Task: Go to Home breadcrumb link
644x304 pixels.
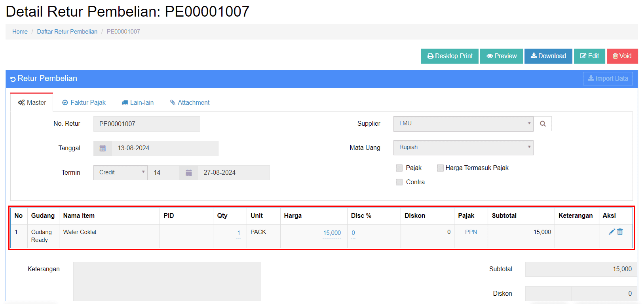Action: tap(20, 32)
